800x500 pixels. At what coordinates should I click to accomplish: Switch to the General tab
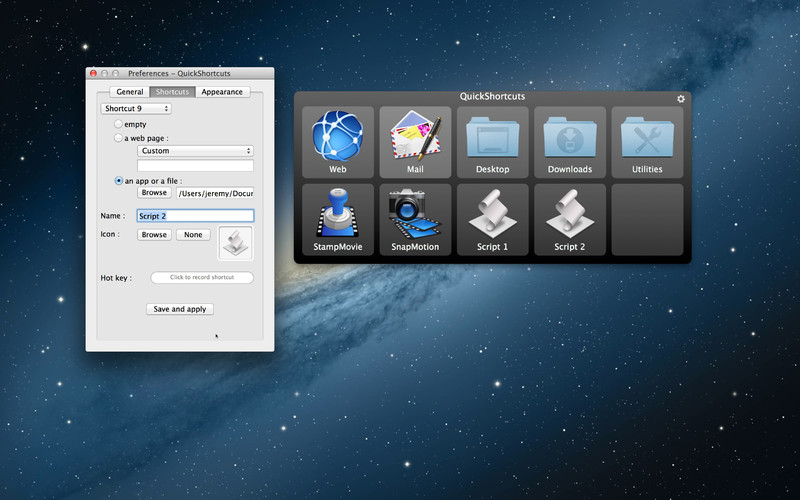click(x=130, y=92)
